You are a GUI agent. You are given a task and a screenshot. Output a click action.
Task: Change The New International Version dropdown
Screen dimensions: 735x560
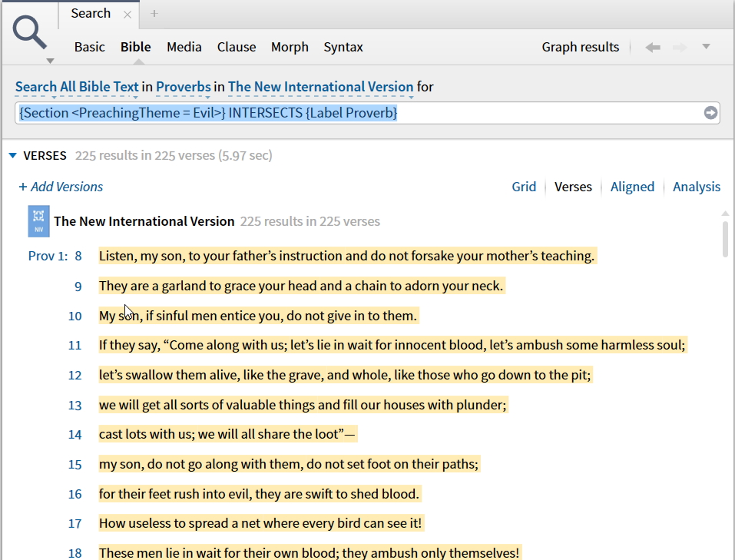click(x=320, y=87)
